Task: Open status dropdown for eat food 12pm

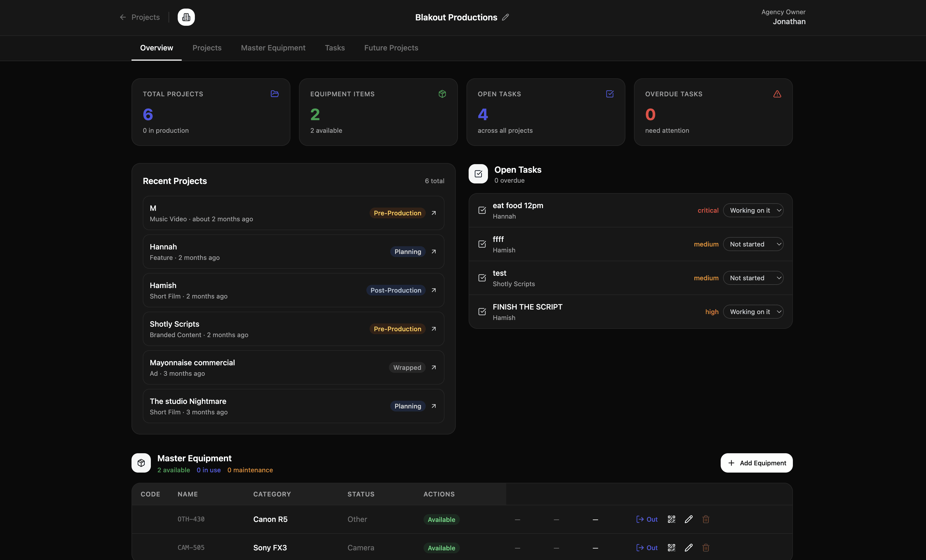Action: pos(753,210)
